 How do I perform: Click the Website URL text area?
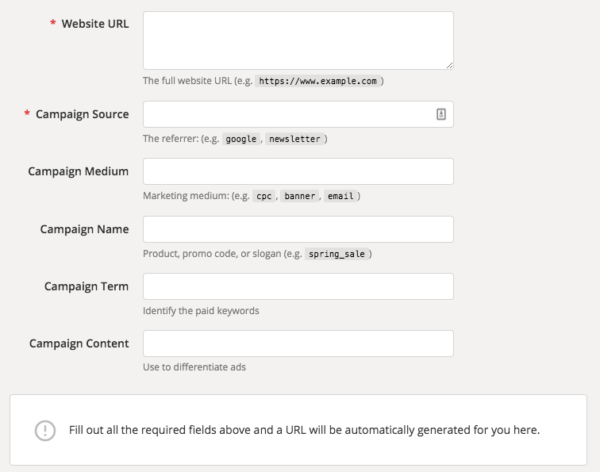[x=298, y=41]
